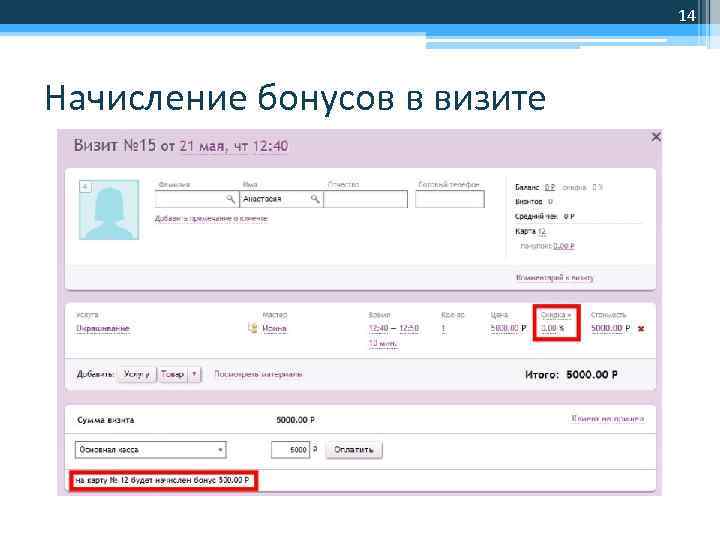Click the duration 10 мин. link

(383, 343)
